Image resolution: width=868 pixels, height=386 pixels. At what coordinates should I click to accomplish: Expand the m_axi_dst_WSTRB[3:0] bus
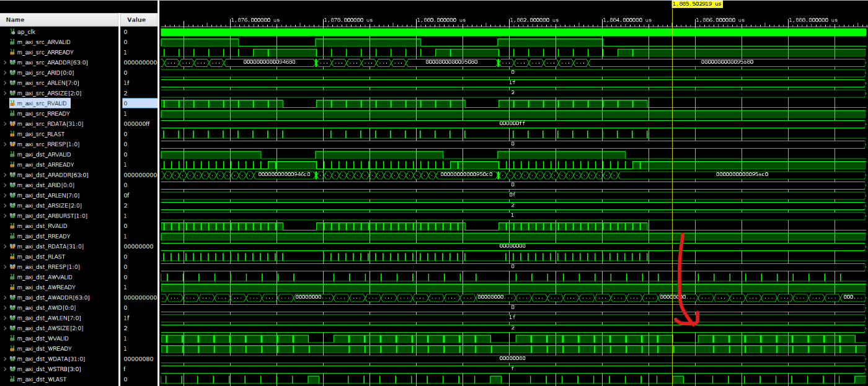(x=6, y=369)
